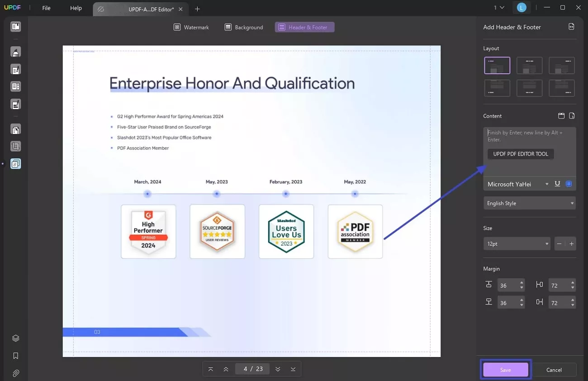The width and height of the screenshot is (588, 381).
Task: Click the right margin field showing 72
Action: click(x=559, y=303)
